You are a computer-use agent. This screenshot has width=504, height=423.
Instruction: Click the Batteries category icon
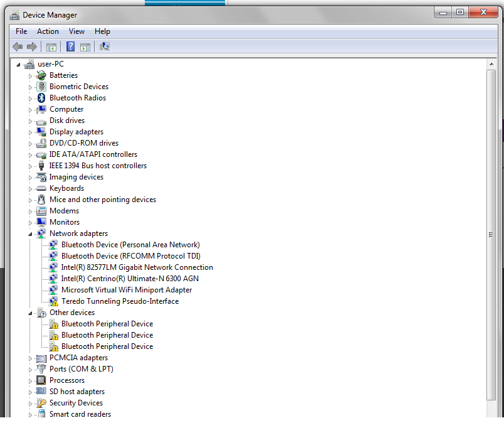click(x=41, y=75)
